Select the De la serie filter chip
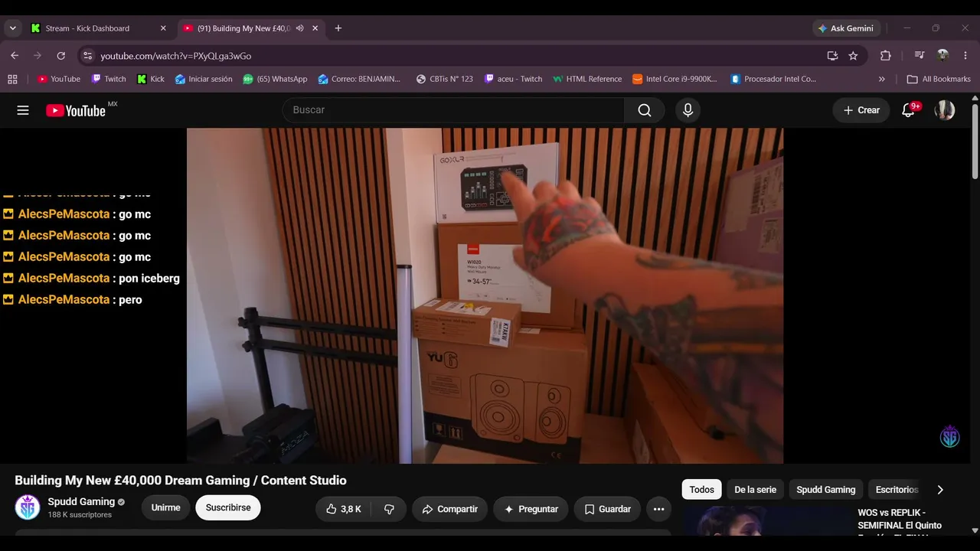 (x=756, y=490)
